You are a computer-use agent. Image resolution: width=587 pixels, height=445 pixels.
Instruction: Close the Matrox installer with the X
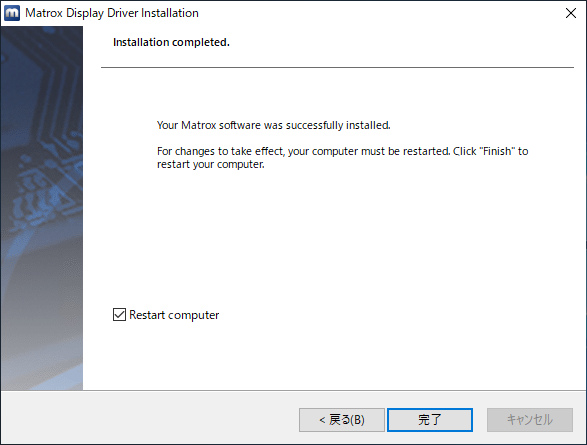(571, 13)
